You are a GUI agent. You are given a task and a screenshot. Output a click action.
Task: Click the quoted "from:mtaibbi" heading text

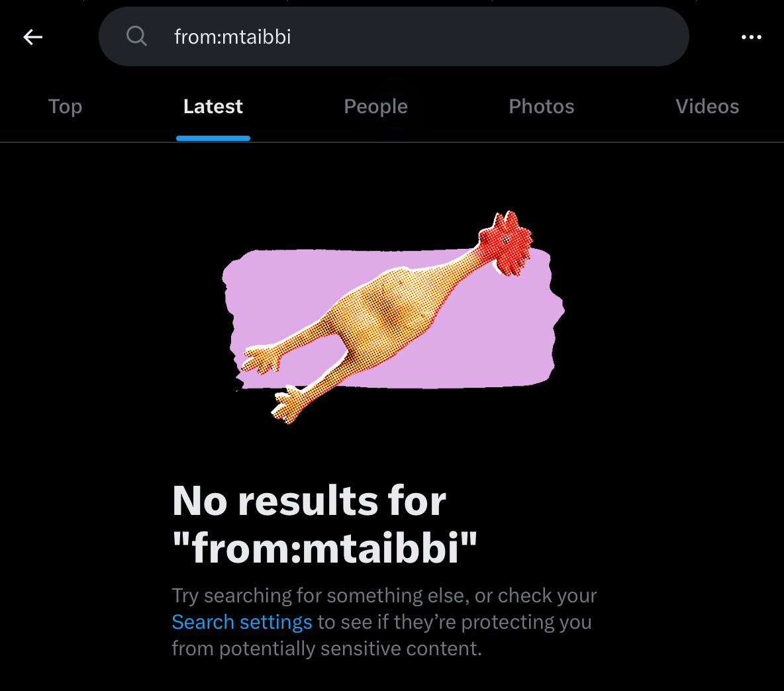(x=324, y=548)
